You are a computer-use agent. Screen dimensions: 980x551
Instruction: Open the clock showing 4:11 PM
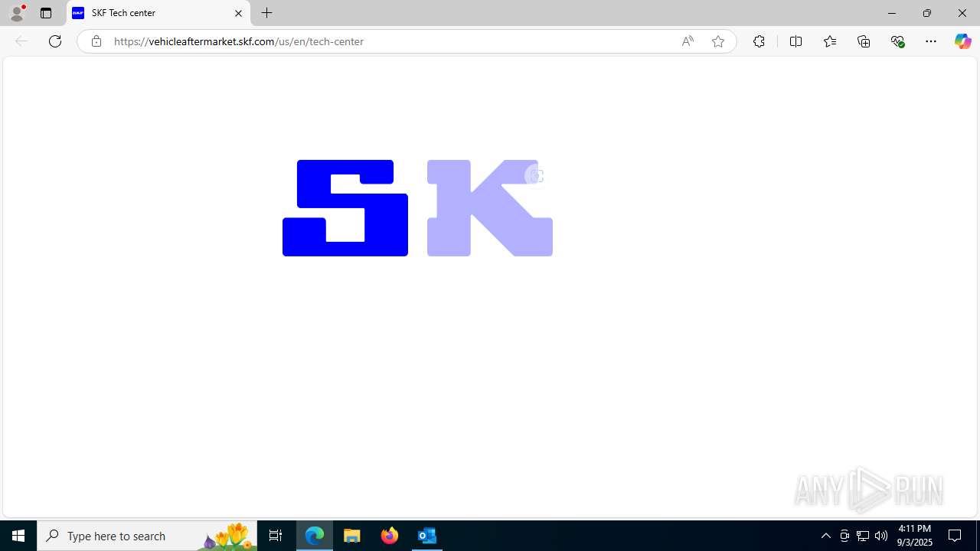click(x=914, y=536)
